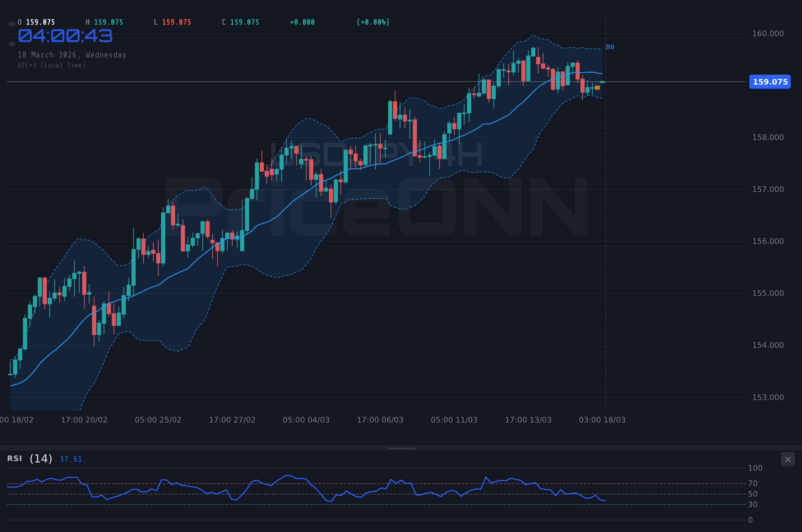This screenshot has height=532, width=802.
Task: Click the Close value 159.075
Action: (245, 22)
